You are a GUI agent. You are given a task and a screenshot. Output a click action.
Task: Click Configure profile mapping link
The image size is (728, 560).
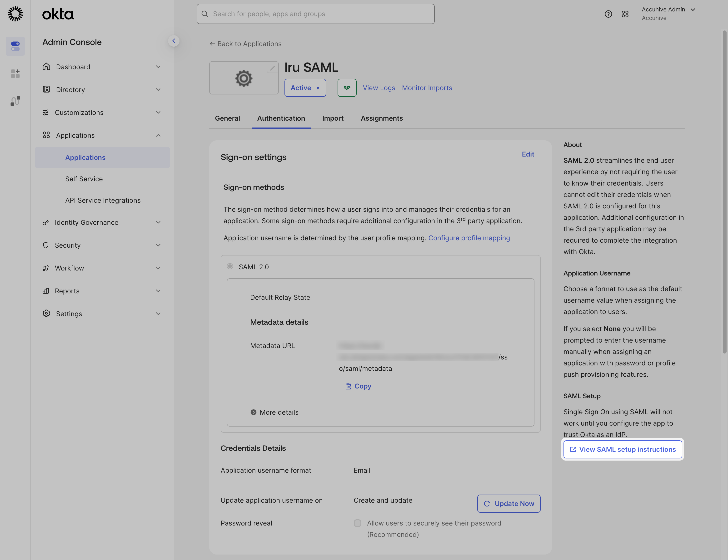(x=469, y=238)
